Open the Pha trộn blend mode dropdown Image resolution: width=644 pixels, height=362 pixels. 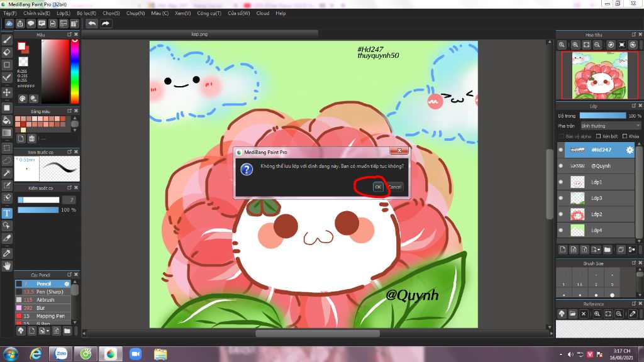click(x=610, y=126)
